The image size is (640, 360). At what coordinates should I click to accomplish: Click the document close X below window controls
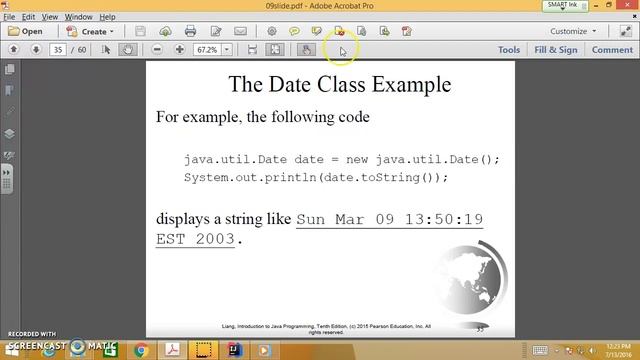click(635, 16)
